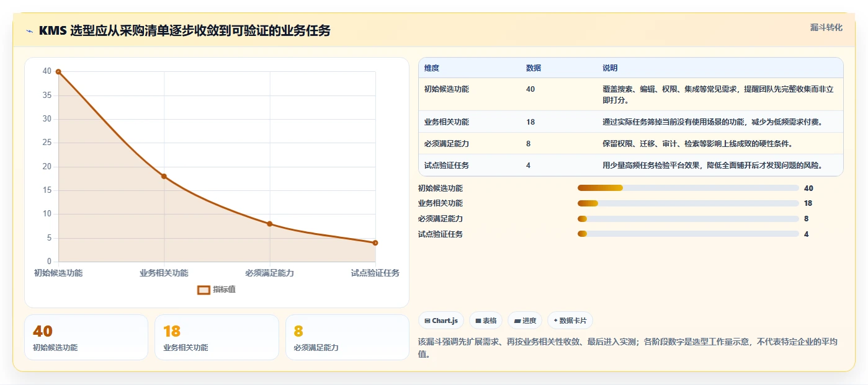
Task: Click the chart data point at 业务相关功能
Action: [164, 176]
